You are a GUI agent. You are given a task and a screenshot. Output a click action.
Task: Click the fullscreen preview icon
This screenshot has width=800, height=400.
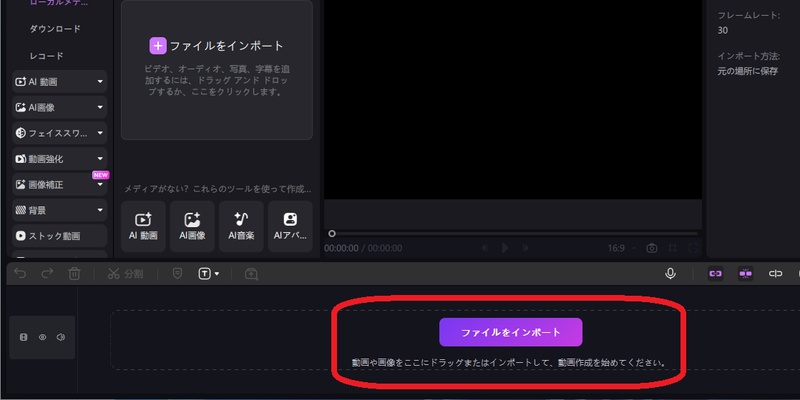click(693, 248)
